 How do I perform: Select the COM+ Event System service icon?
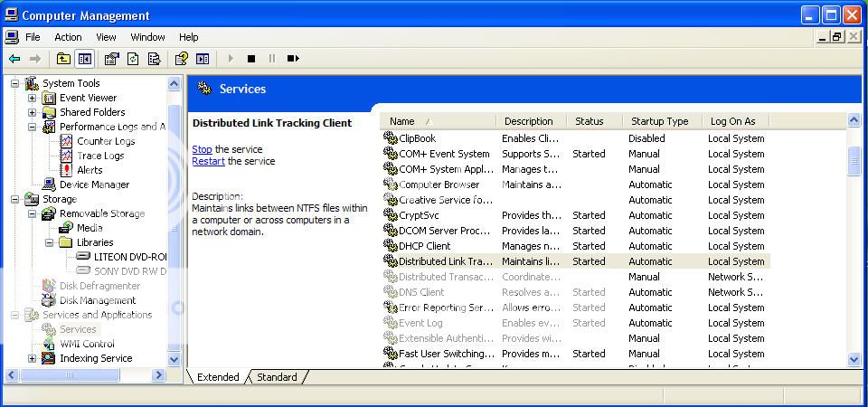pos(391,154)
